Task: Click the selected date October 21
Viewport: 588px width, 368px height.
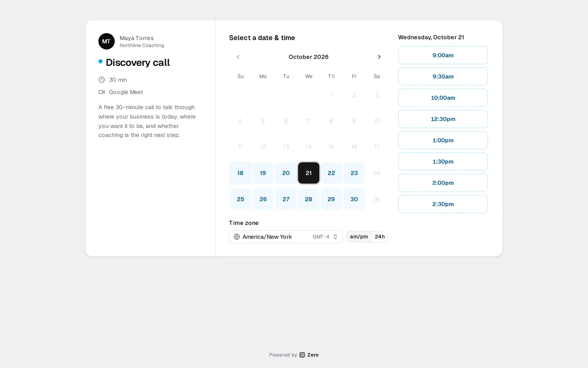Action: [309, 173]
